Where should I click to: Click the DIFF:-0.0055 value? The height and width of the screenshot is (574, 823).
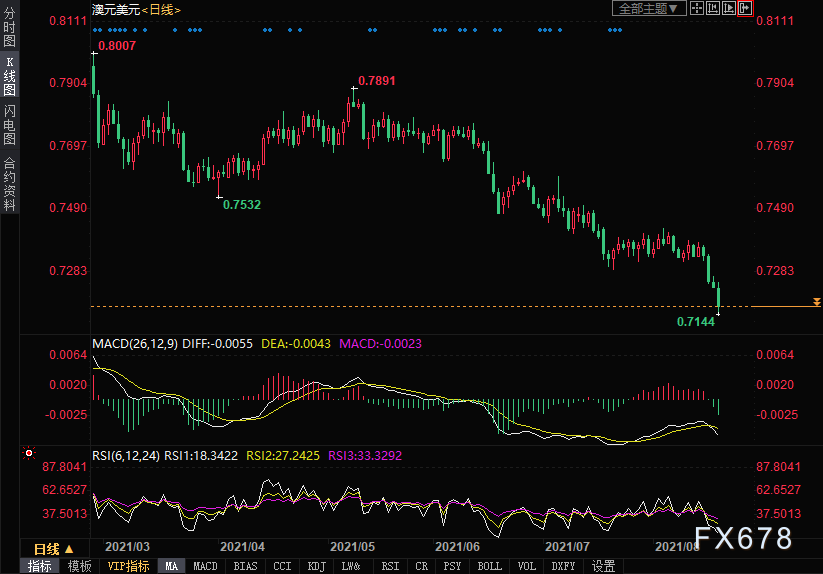pos(217,344)
